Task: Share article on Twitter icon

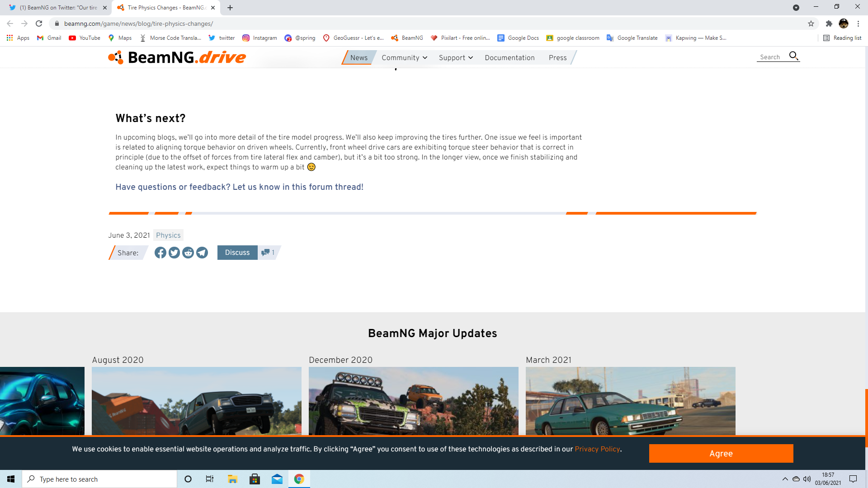Action: (174, 253)
